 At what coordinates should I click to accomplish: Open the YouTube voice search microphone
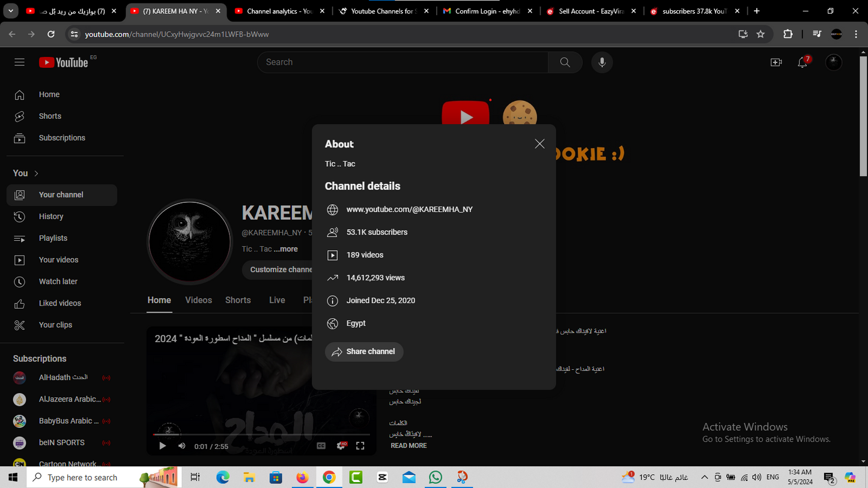click(602, 62)
